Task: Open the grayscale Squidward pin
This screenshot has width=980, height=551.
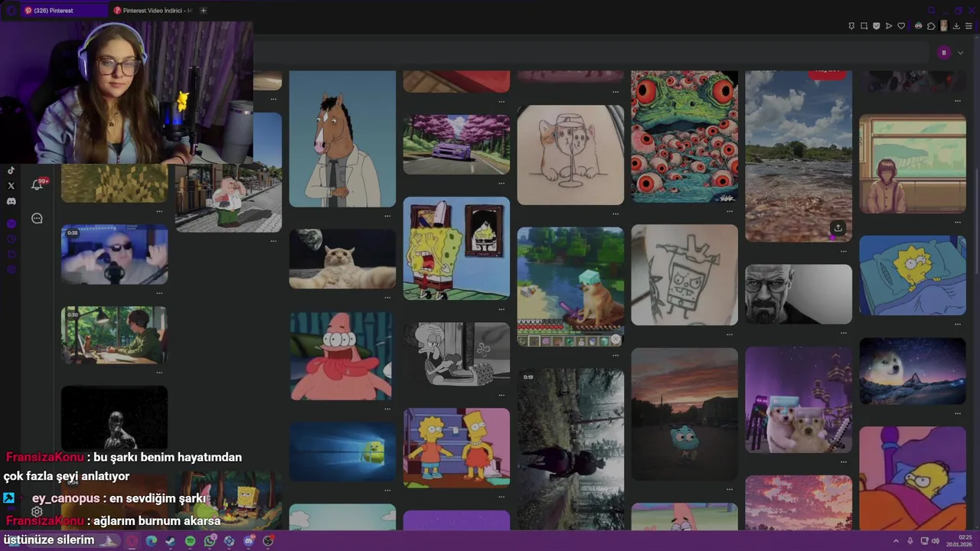Action: coord(456,354)
